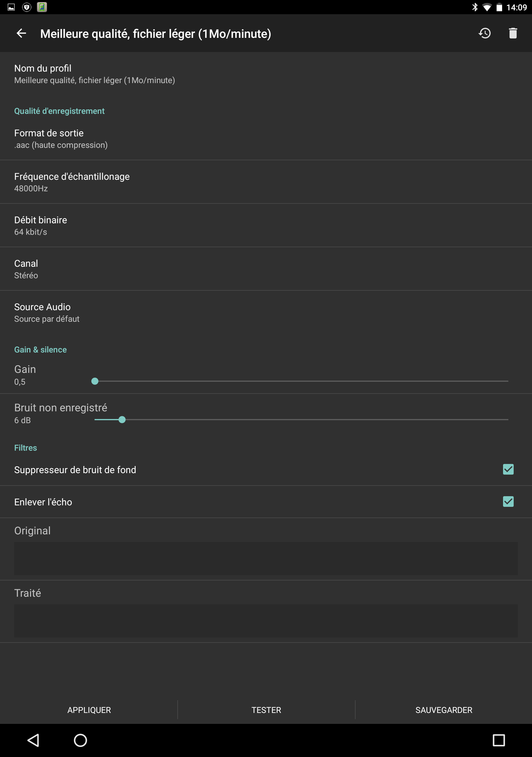Image resolution: width=532 pixels, height=757 pixels.
Task: Open Format de sortie options
Action: pos(266,139)
